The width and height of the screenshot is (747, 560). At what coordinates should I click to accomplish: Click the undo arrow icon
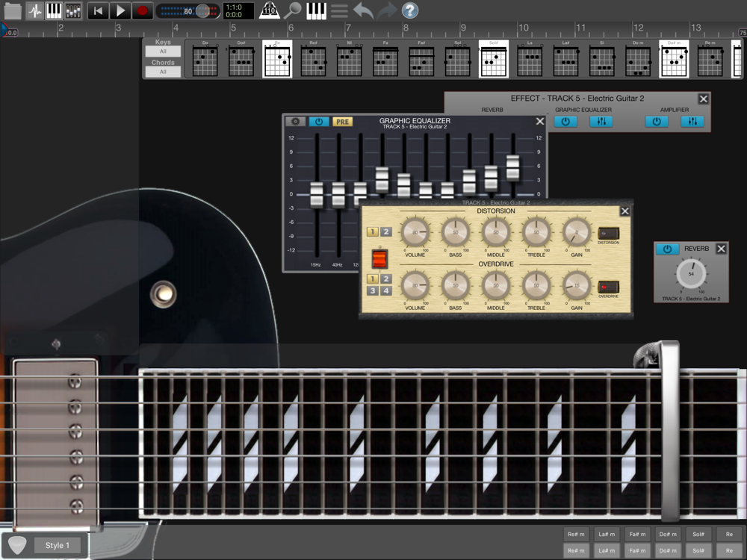(x=363, y=10)
